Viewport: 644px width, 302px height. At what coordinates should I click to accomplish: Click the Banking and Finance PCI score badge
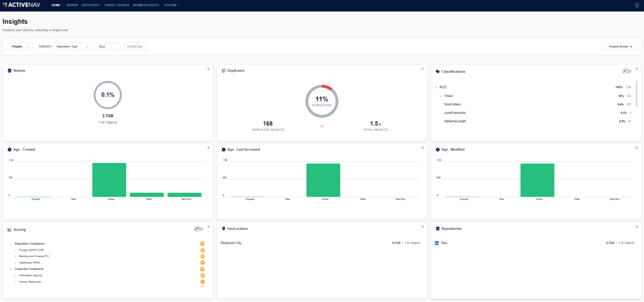[202, 257]
